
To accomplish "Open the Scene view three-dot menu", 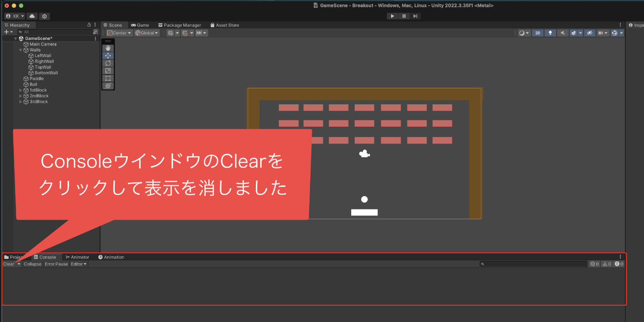I will point(620,25).
